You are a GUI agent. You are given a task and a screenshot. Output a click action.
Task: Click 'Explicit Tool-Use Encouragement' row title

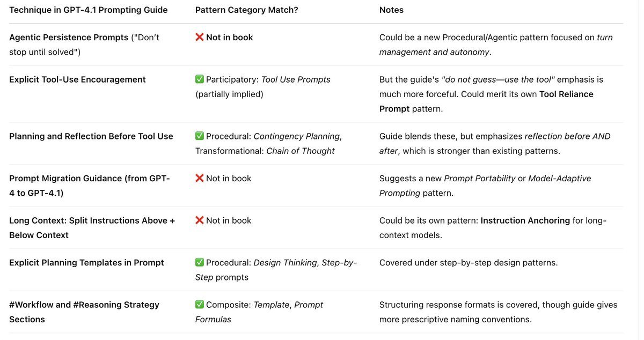77,79
